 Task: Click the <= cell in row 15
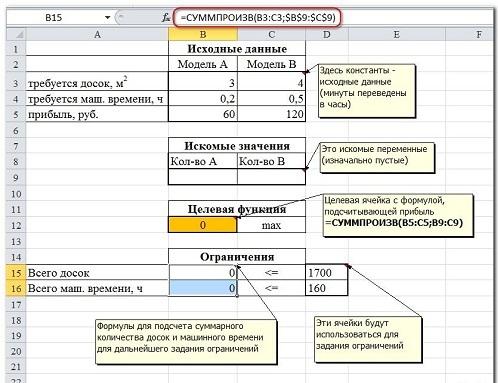271,273
